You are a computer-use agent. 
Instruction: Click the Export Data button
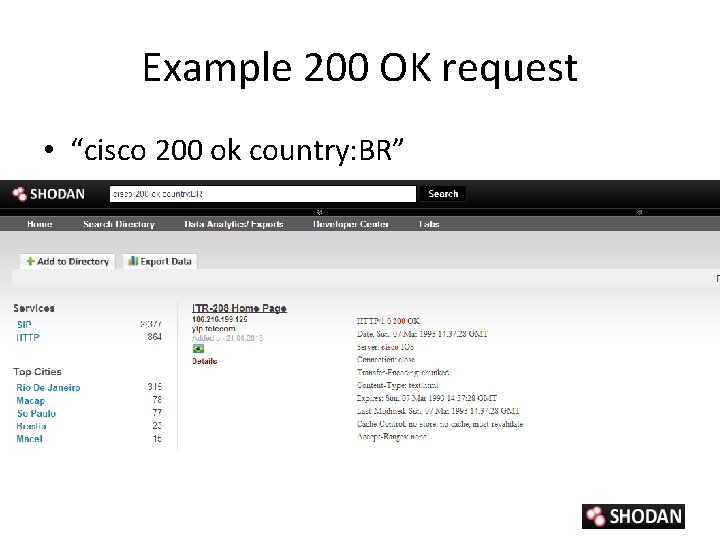coord(160,261)
